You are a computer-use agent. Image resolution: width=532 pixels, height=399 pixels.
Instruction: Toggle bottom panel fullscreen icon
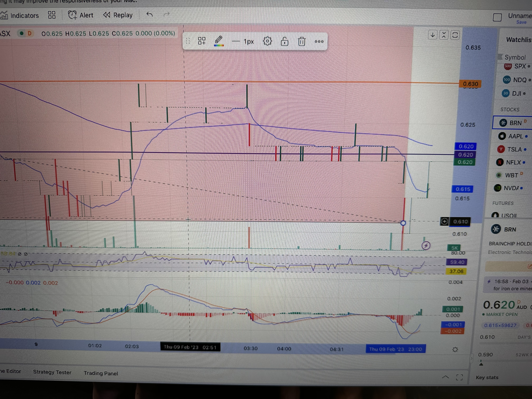459,377
